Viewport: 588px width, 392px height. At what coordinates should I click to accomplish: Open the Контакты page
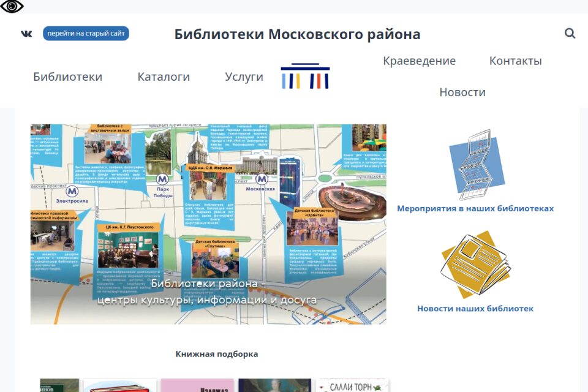[515, 61]
